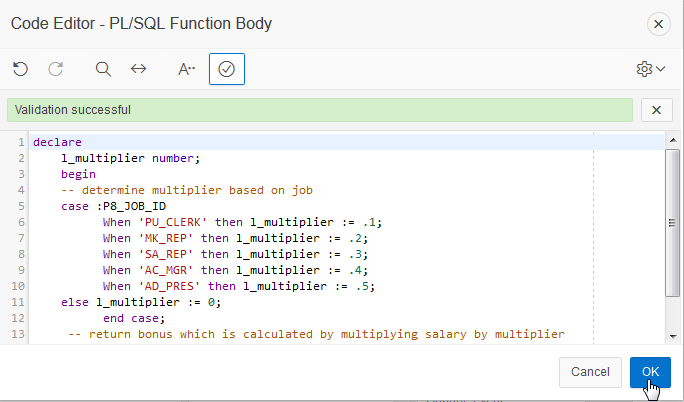Click line number 6 in the gutter
Image resolution: width=684 pixels, height=402 pixels.
(21, 222)
